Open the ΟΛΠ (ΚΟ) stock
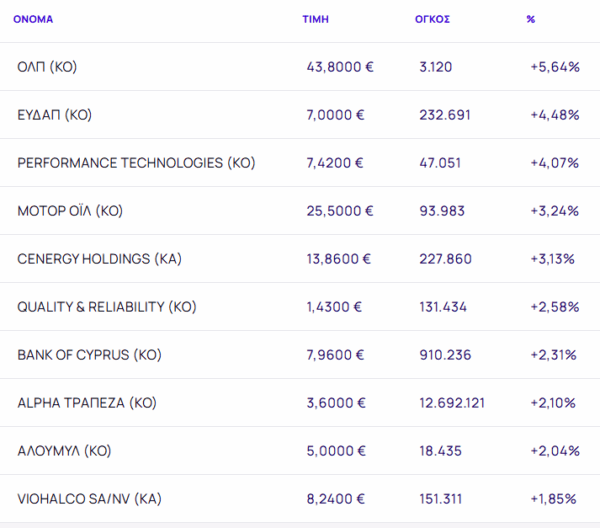Screen dimensions: 600x528 pos(47,67)
